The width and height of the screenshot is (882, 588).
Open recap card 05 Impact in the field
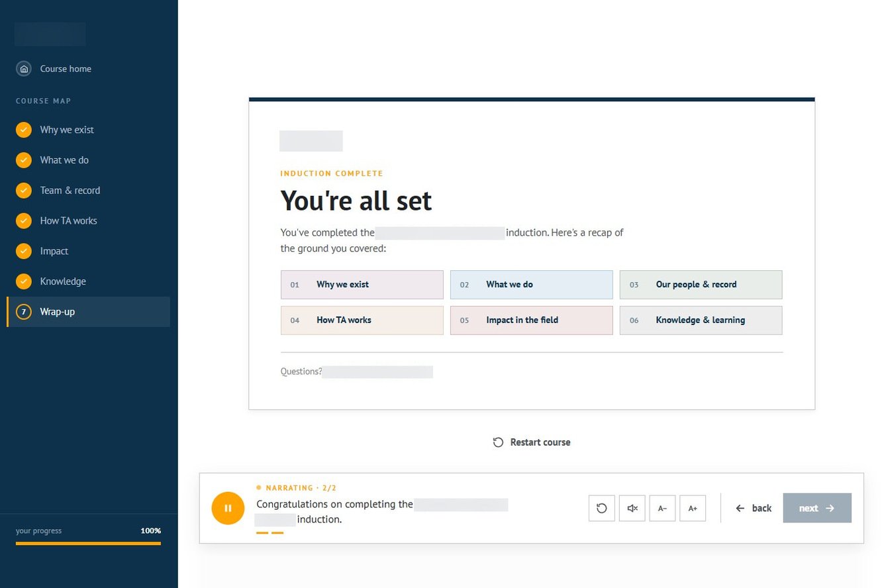point(532,320)
